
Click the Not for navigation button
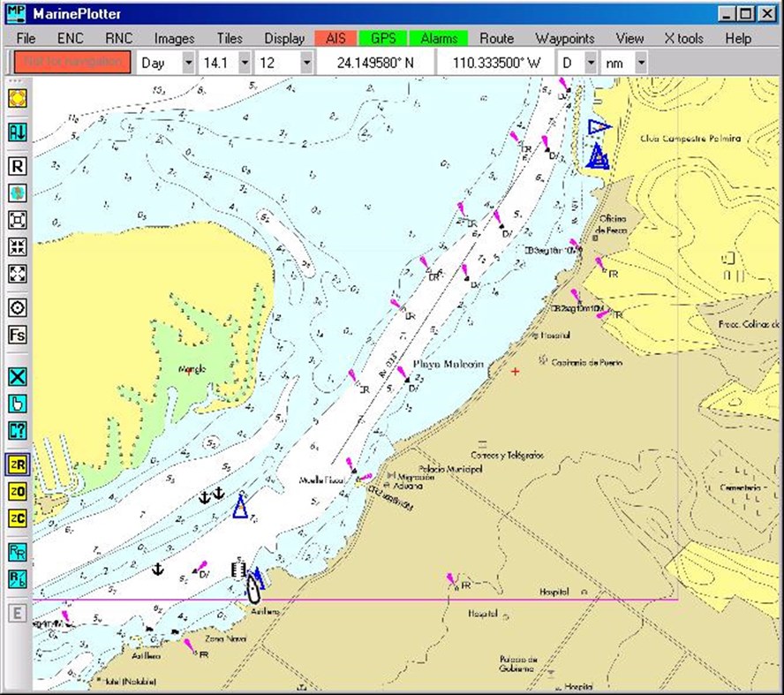[72, 63]
